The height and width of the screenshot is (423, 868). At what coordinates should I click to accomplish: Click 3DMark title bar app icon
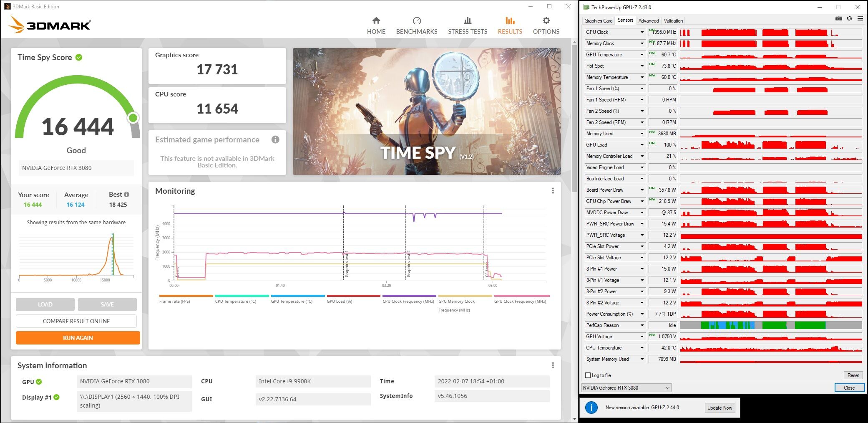point(7,6)
